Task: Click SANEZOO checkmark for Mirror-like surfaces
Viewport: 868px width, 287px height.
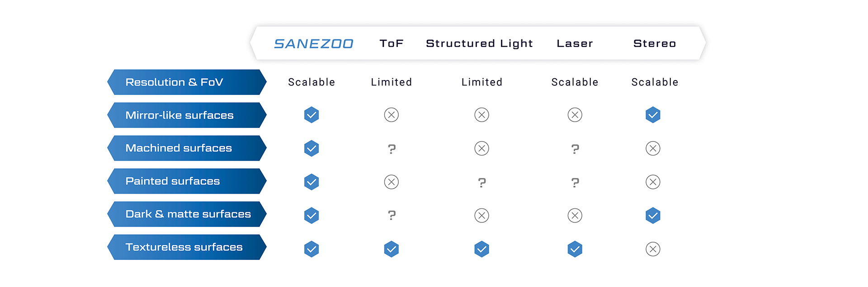Action: (x=311, y=115)
